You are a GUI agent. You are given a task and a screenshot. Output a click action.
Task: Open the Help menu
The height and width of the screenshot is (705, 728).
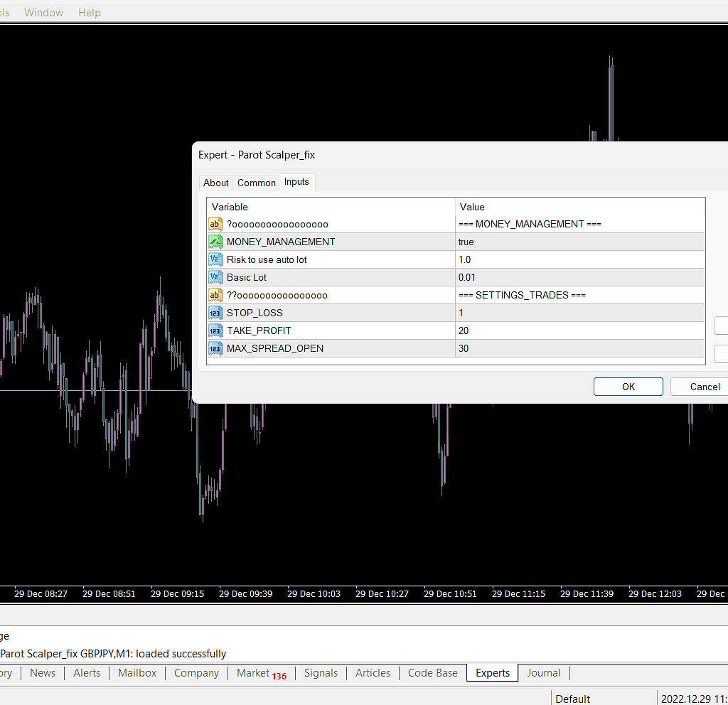[90, 13]
